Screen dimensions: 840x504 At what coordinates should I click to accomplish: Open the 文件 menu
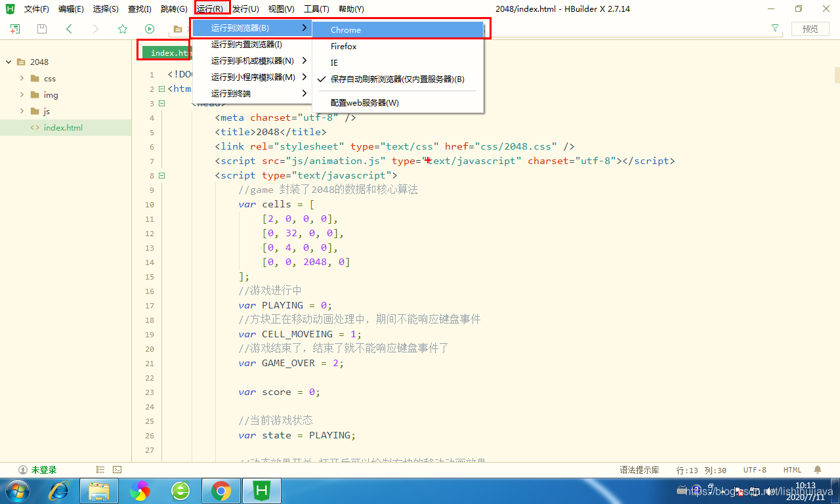tap(37, 9)
